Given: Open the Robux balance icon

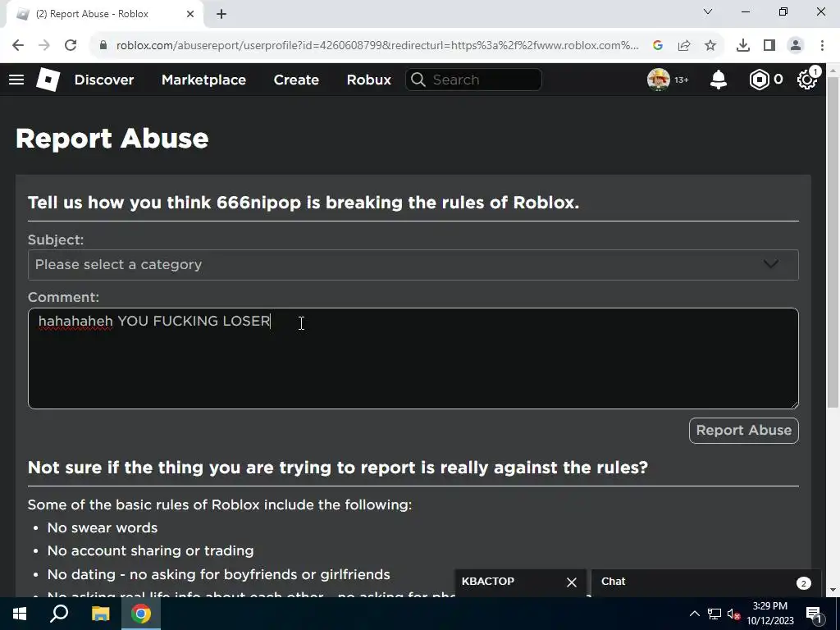Looking at the screenshot, I should pos(759,80).
